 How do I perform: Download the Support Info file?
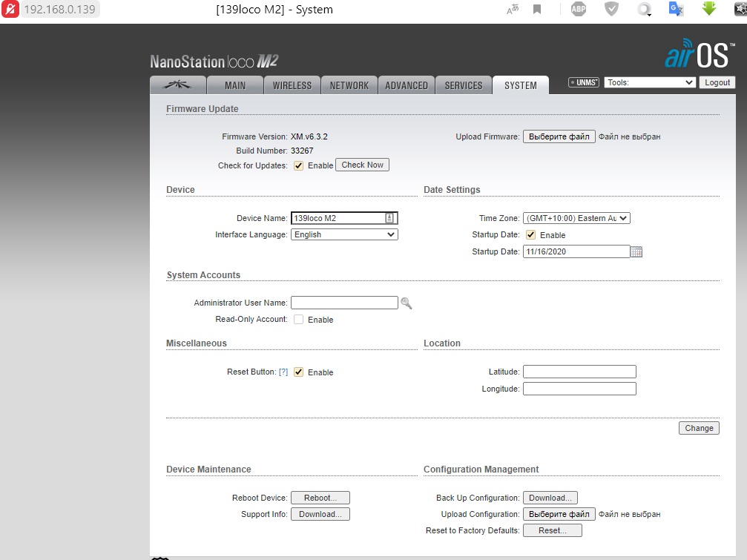(x=320, y=514)
